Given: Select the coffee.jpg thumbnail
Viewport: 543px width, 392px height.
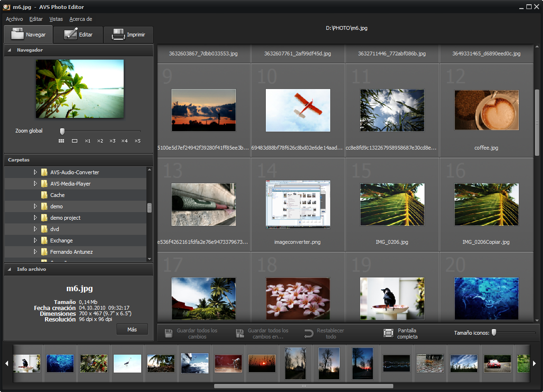Looking at the screenshot, I should click(487, 110).
